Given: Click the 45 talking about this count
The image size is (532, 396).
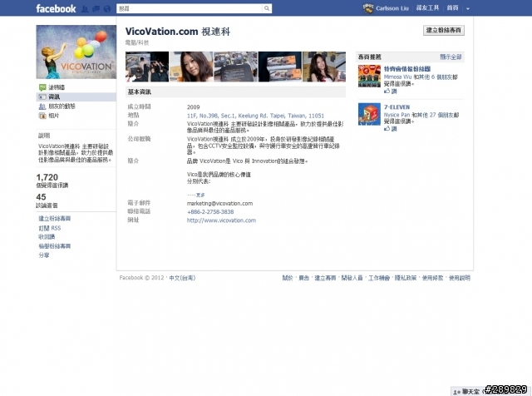Looking at the screenshot, I should tap(41, 197).
